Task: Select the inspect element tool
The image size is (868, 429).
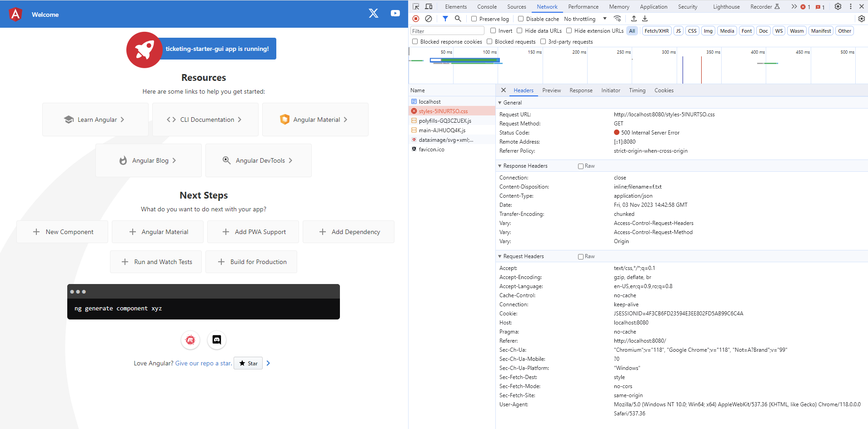Action: pyautogui.click(x=415, y=6)
